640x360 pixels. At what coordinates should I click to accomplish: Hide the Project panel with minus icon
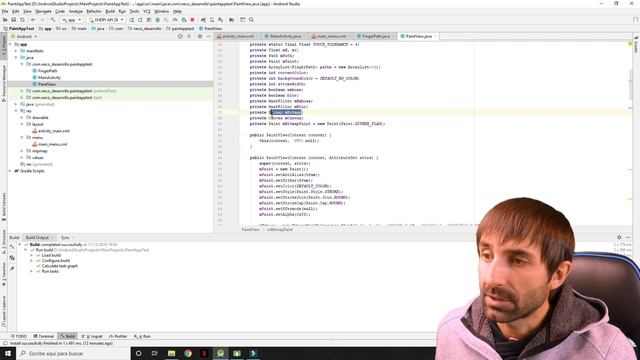(x=208, y=36)
